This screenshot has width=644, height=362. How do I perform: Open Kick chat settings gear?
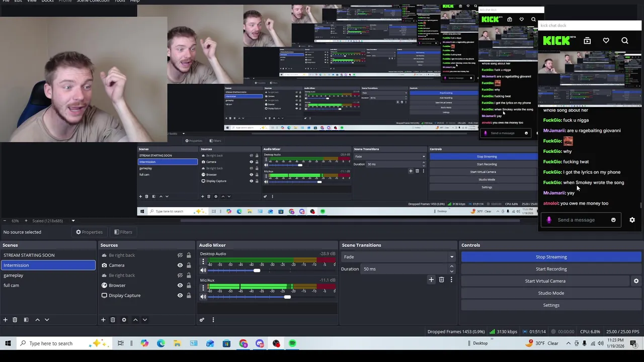[x=632, y=220]
